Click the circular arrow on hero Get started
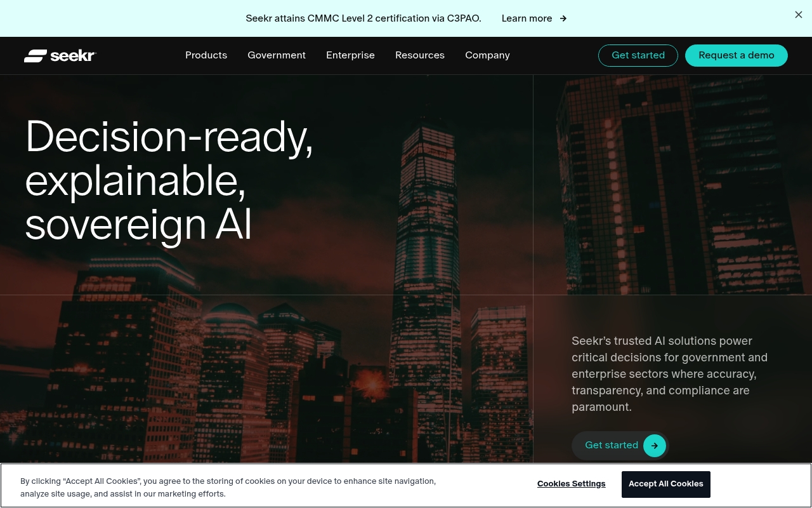The image size is (812, 508). 655,446
